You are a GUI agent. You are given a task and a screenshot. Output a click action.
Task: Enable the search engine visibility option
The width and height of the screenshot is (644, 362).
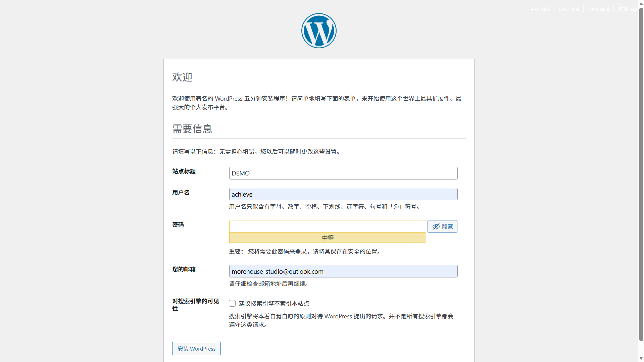point(232,303)
